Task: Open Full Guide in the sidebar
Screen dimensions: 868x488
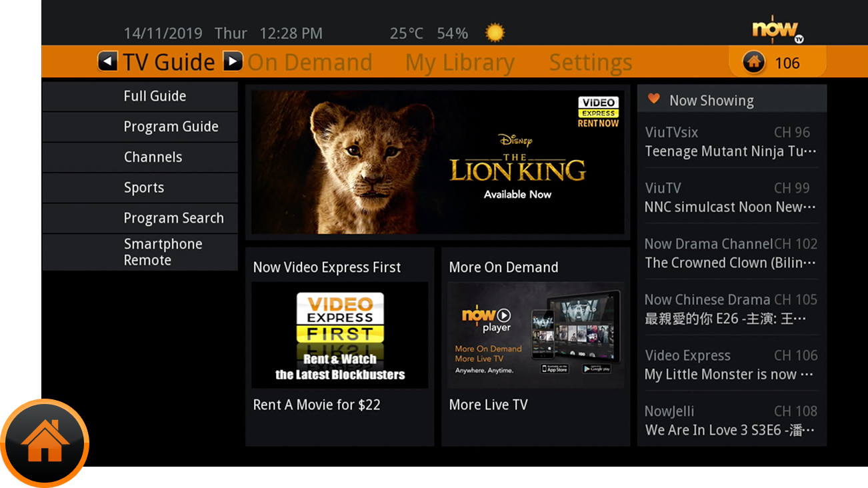Action: point(140,96)
